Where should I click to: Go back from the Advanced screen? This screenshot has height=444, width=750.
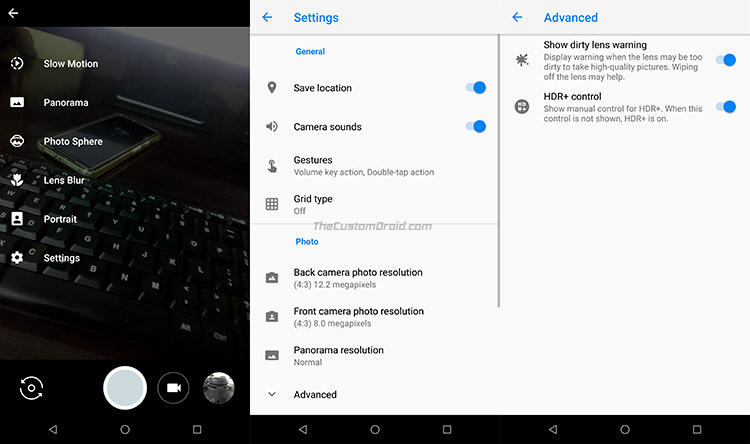517,17
